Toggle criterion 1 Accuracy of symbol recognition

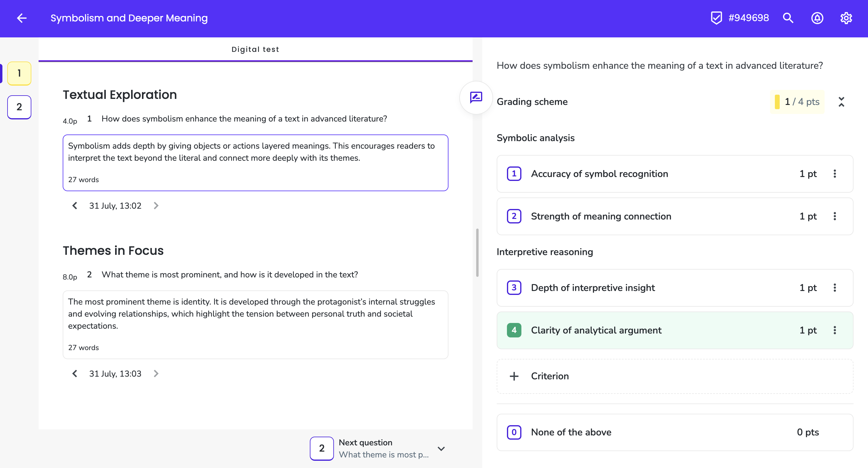click(x=514, y=174)
